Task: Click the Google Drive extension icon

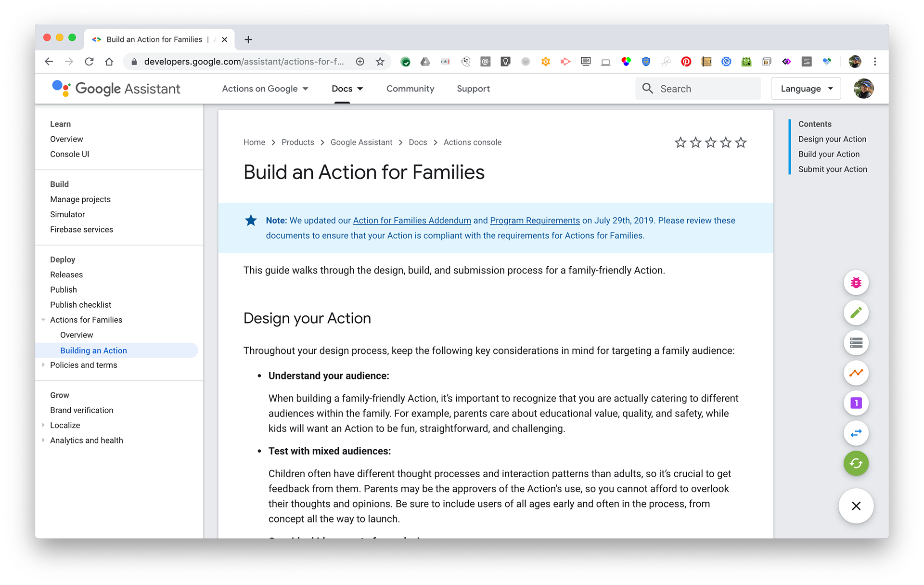Action: pos(425,62)
